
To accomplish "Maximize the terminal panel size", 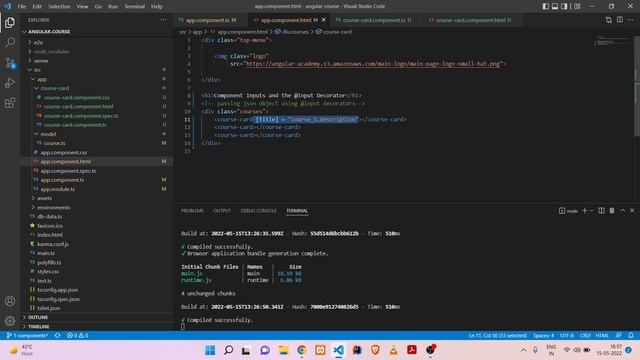I will (622, 211).
